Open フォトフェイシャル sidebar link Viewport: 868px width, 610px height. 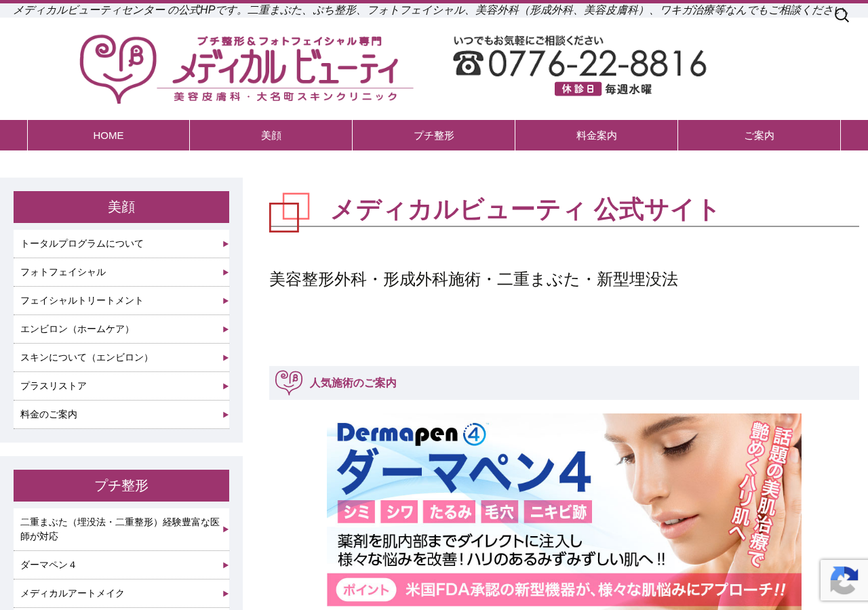(x=121, y=272)
